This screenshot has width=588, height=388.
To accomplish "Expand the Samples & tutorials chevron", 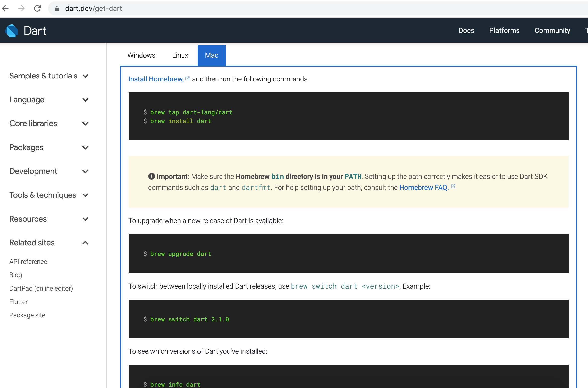I will coord(85,76).
